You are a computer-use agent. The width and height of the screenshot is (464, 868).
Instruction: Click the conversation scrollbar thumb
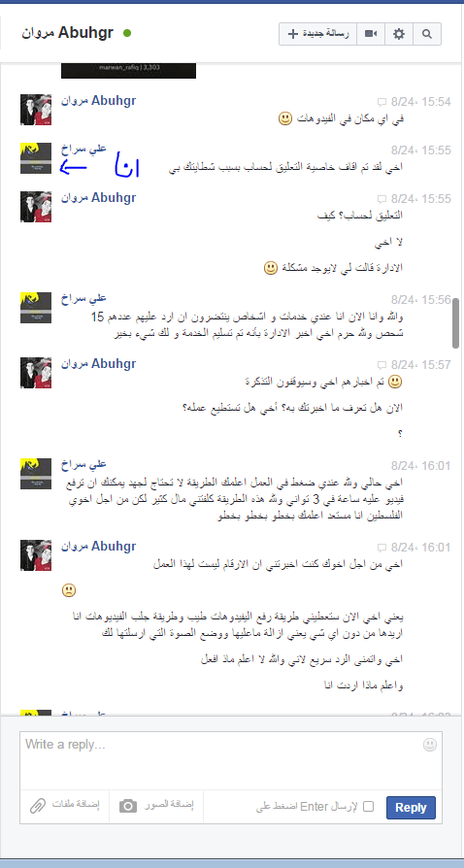point(455,323)
